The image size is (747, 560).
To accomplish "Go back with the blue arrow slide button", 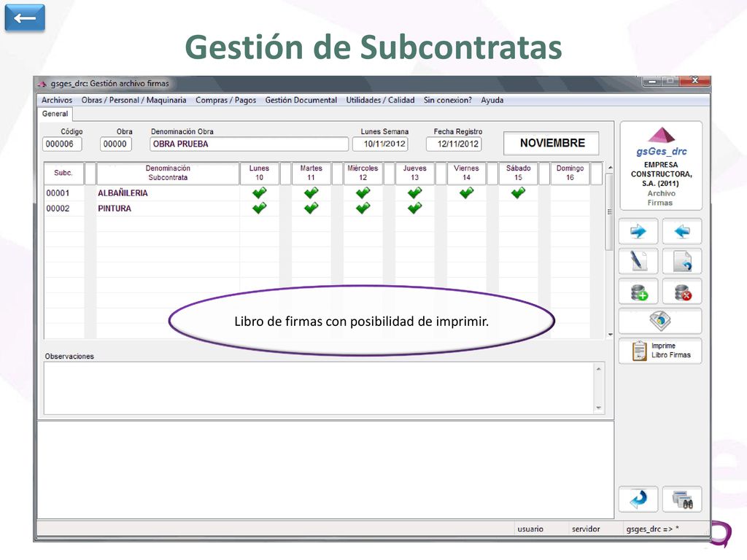I will pos(25,17).
